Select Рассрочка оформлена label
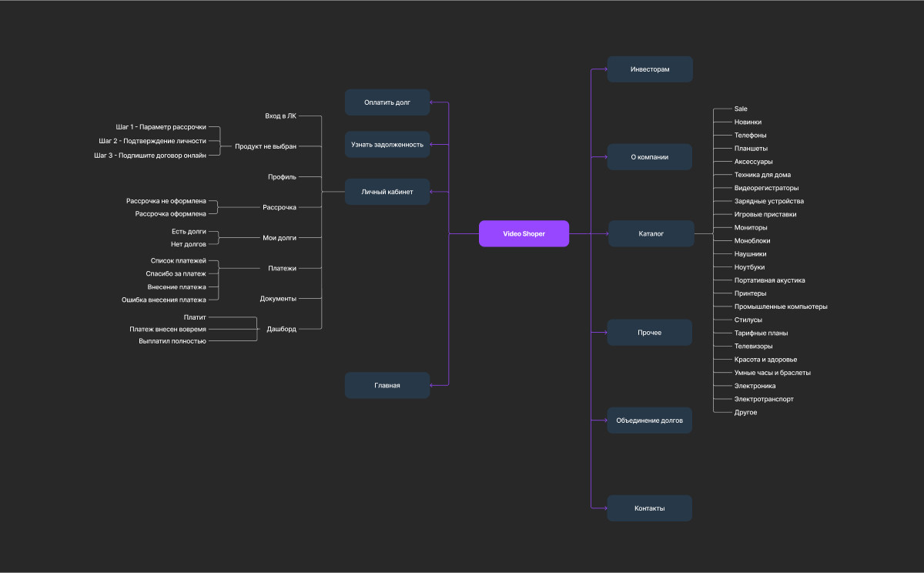Image resolution: width=924 pixels, height=573 pixels. [x=171, y=214]
